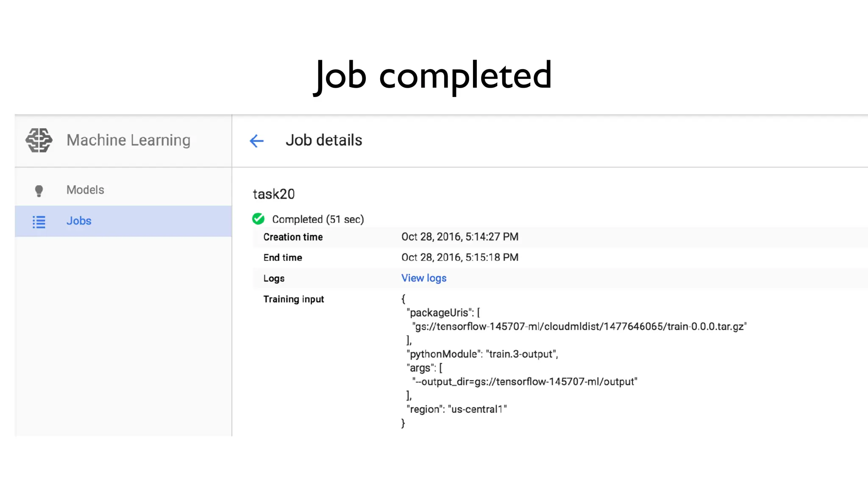Click the Completed (51 sec) status text

click(318, 219)
